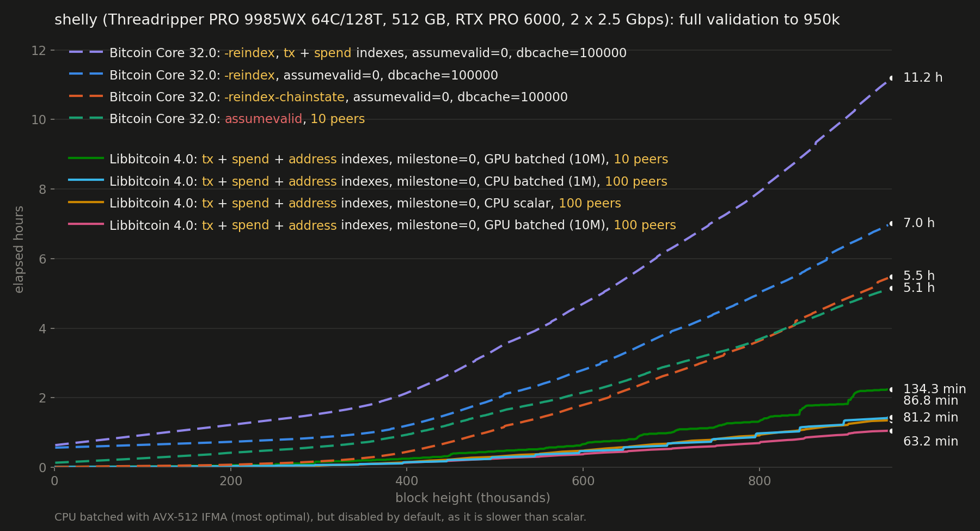The image size is (980, 531).
Task: Click the orange dashed legend line swatch
Action: click(86, 96)
